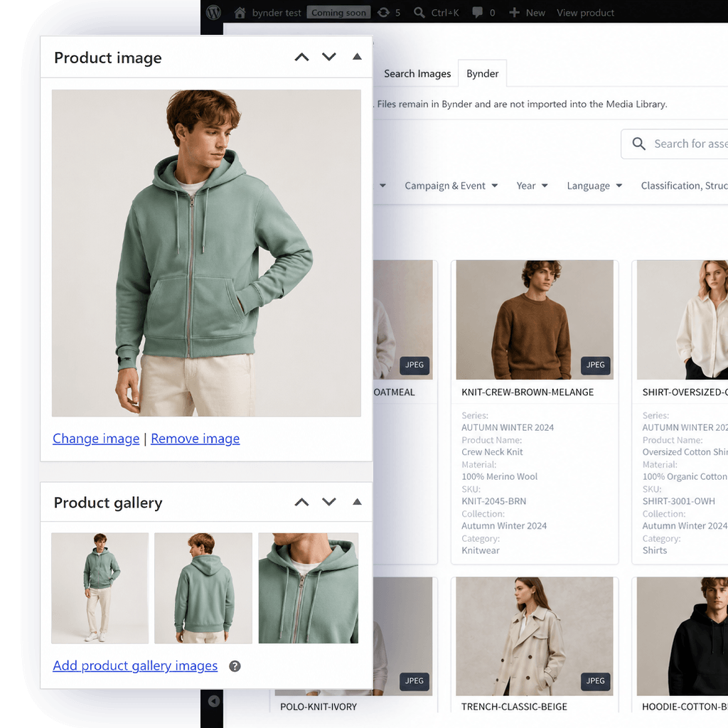The image size is (728, 728).
Task: Click category value Shirts
Action: click(655, 551)
